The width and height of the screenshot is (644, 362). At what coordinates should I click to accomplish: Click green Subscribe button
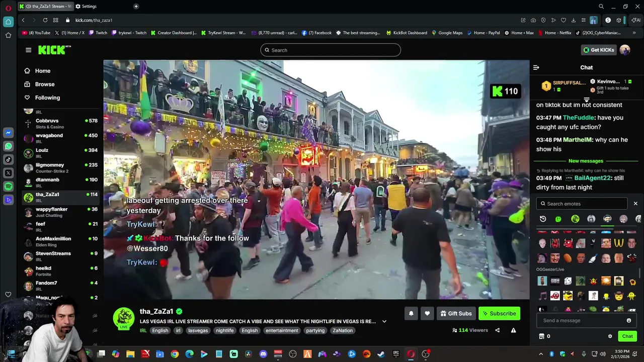click(499, 313)
